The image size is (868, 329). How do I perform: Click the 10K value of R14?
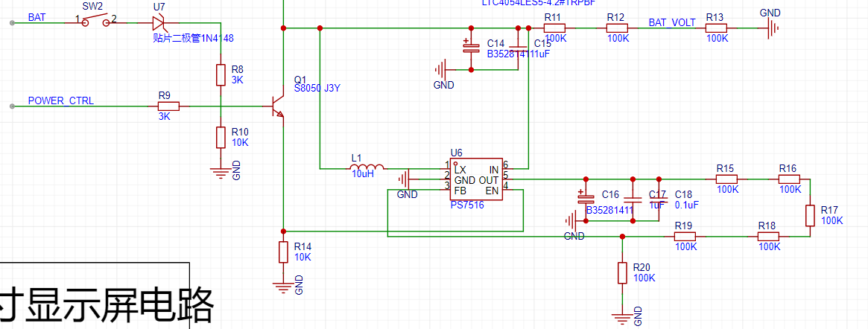click(302, 257)
